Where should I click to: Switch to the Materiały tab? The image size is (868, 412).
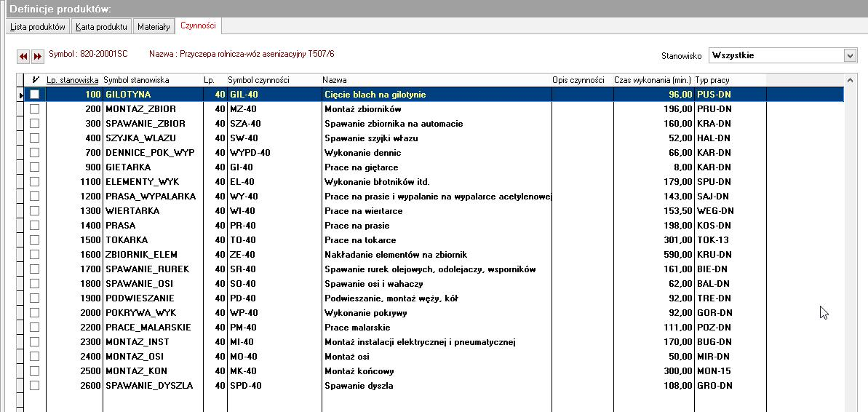(x=154, y=27)
